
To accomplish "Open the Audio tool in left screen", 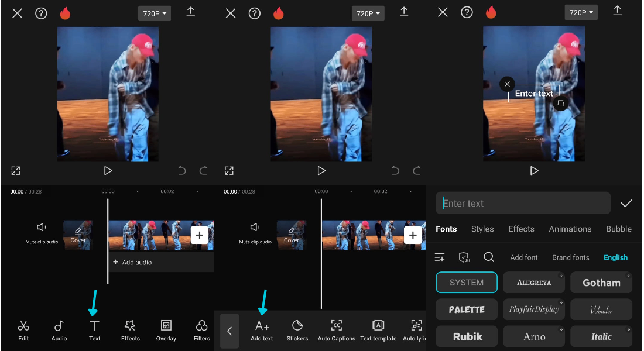I will pyautogui.click(x=59, y=331).
